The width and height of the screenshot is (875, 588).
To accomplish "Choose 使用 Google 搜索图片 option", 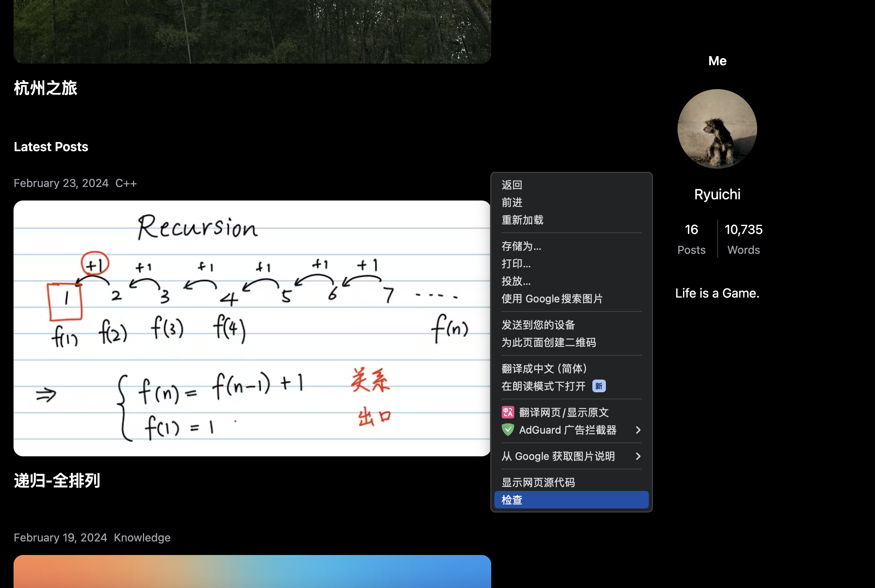I will pyautogui.click(x=552, y=298).
